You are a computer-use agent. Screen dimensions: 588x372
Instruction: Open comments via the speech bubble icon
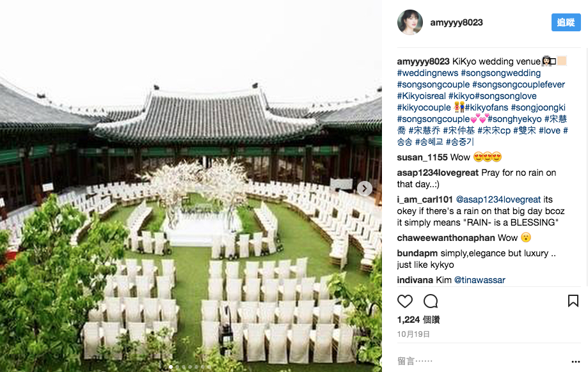coord(431,301)
